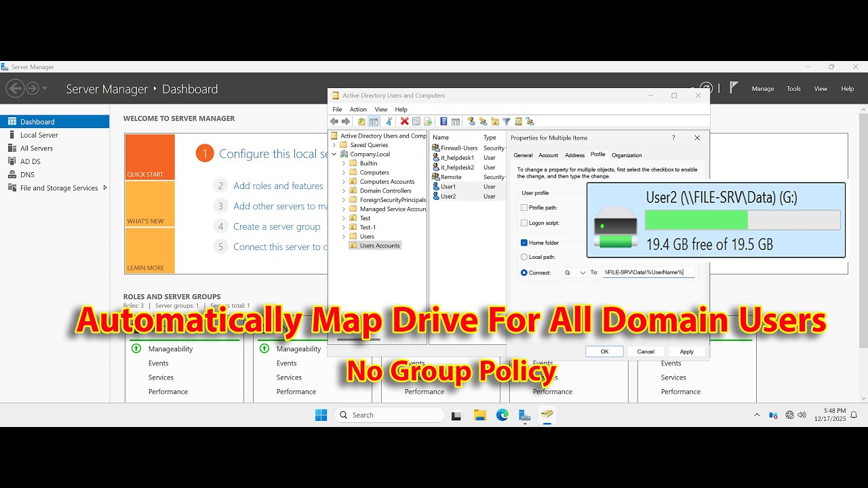Click the Task View icon on taskbar
The image size is (868, 488).
(456, 415)
